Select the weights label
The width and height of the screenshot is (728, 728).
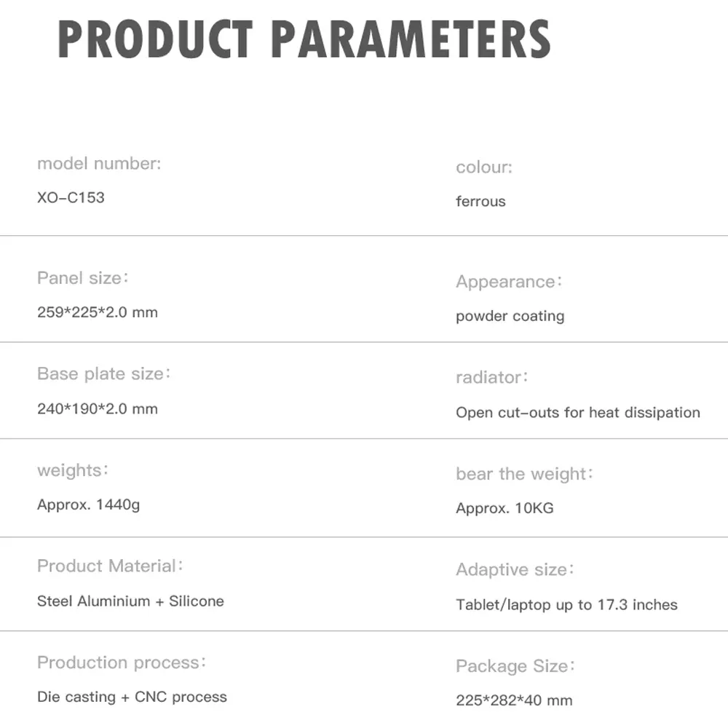point(72,470)
